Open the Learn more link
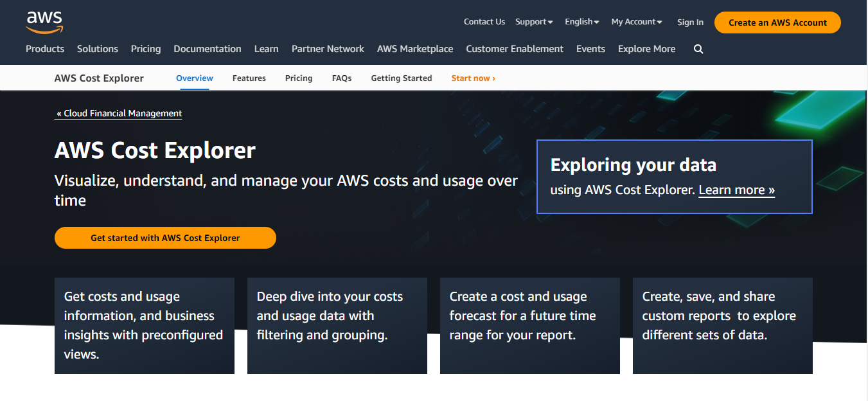Screen dimensions: 868x401 pyautogui.click(x=736, y=190)
